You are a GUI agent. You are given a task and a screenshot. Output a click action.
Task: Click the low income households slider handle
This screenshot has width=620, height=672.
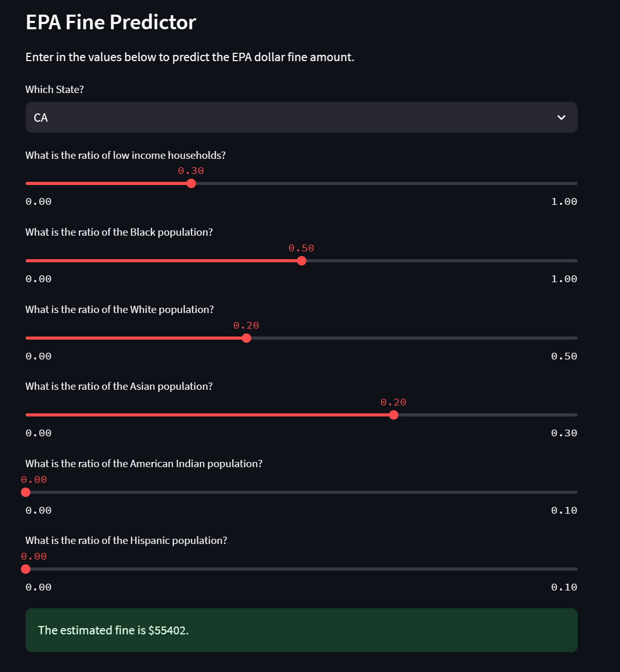point(191,183)
